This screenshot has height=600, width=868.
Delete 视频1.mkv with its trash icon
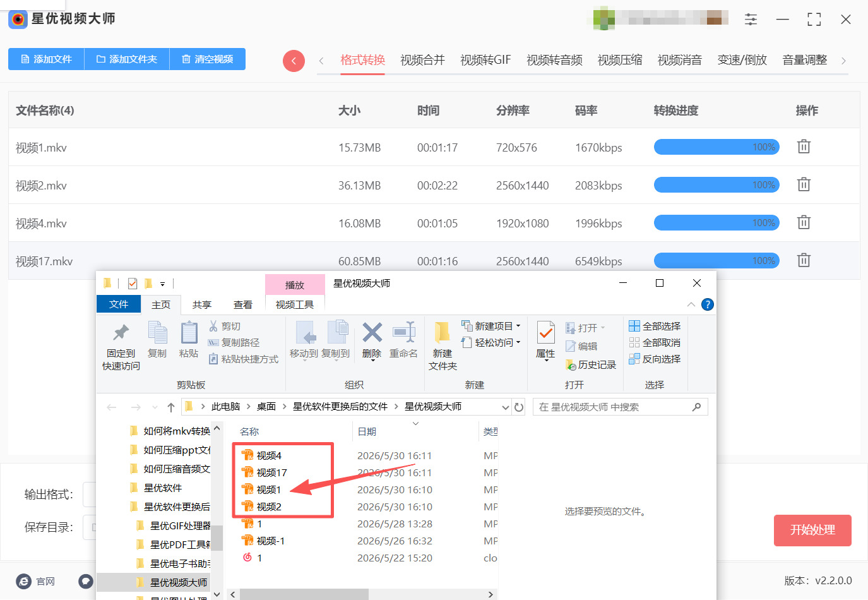804,147
